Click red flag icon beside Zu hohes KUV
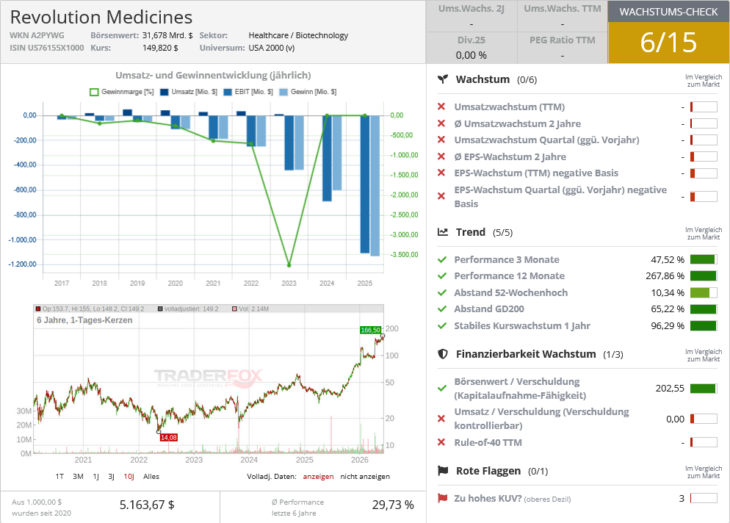Screen dimensions: 730x523 [x=442, y=498]
